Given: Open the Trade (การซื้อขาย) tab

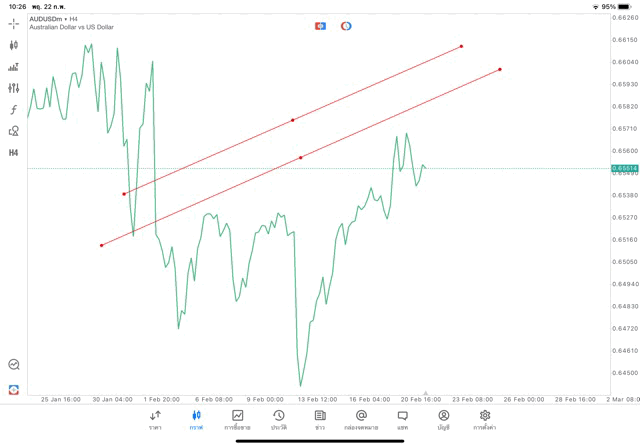Looking at the screenshot, I should (x=238, y=420).
